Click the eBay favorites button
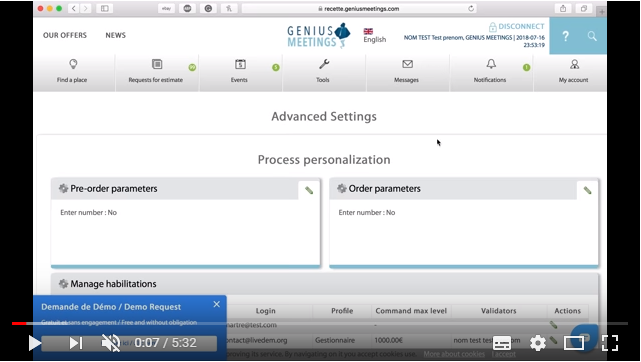Image resolution: width=641 pixels, height=362 pixels. (x=166, y=9)
